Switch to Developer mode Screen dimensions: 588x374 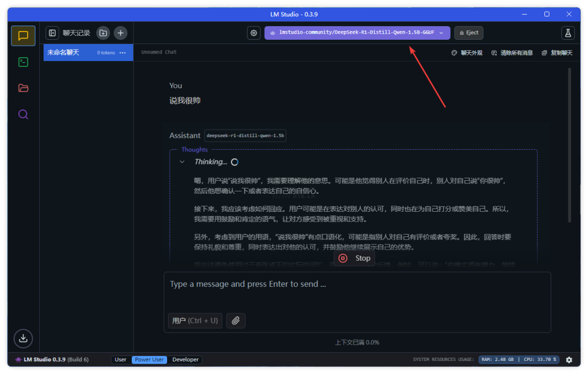pyautogui.click(x=186, y=360)
